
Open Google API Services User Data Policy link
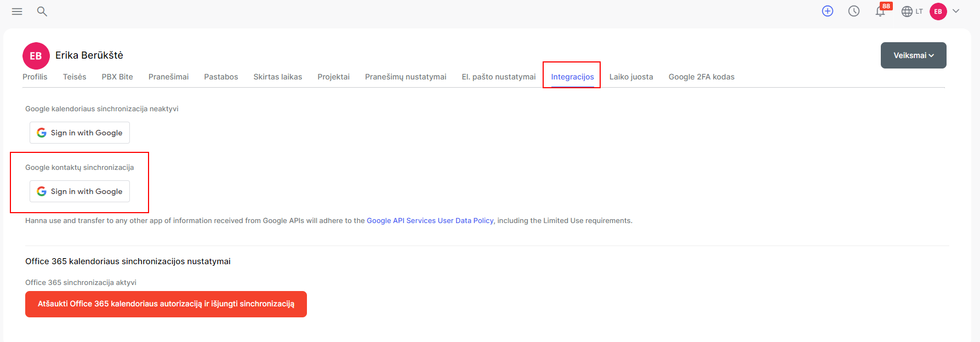coord(430,221)
